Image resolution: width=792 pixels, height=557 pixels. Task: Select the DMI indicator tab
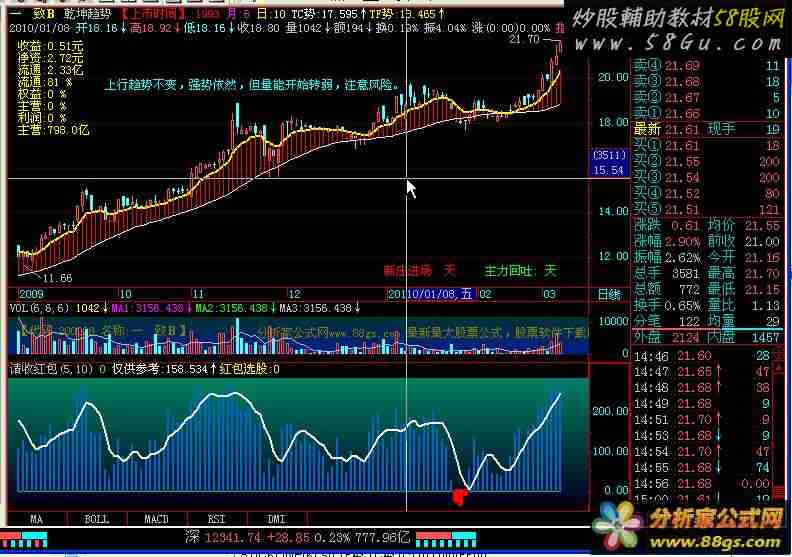276,519
